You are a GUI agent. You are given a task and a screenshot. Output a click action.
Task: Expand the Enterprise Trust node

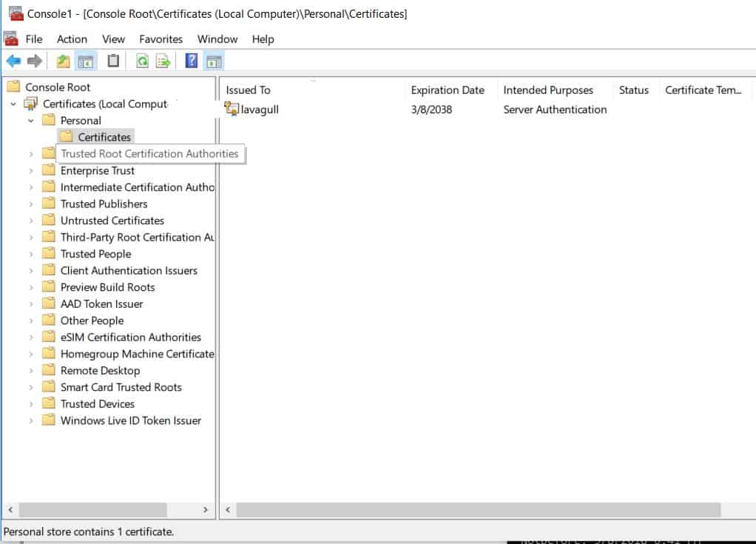coord(31,171)
